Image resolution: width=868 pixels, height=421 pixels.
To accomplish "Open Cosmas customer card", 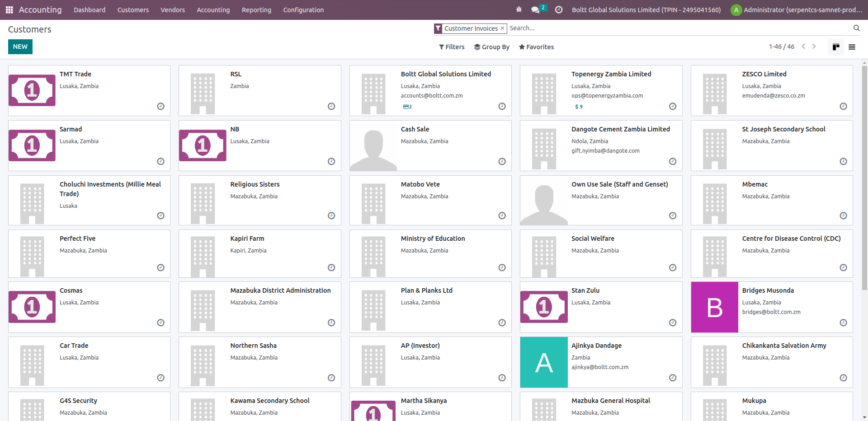I will 89,307.
